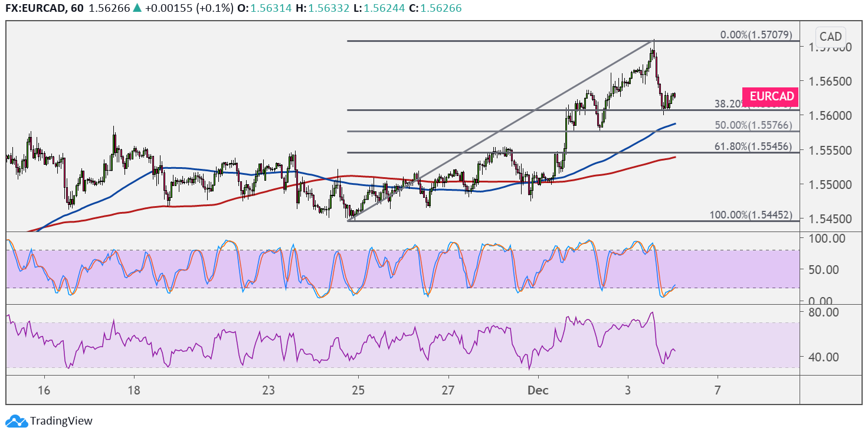
Task: Click 100.00 on the stochastic scale
Action: (x=828, y=238)
